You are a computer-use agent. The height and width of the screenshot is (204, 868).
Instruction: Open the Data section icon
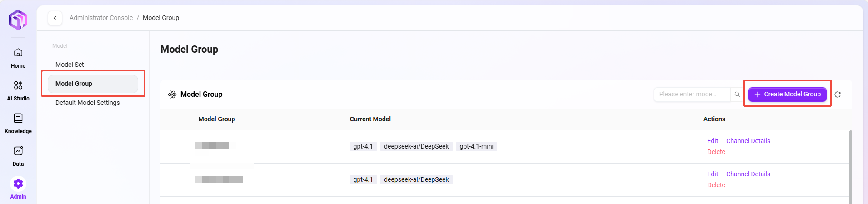pyautogui.click(x=18, y=151)
